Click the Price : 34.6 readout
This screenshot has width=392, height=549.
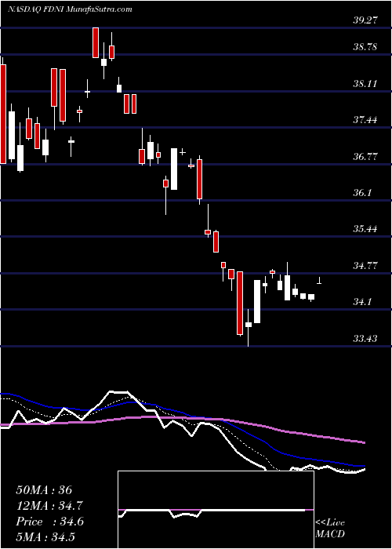50,522
